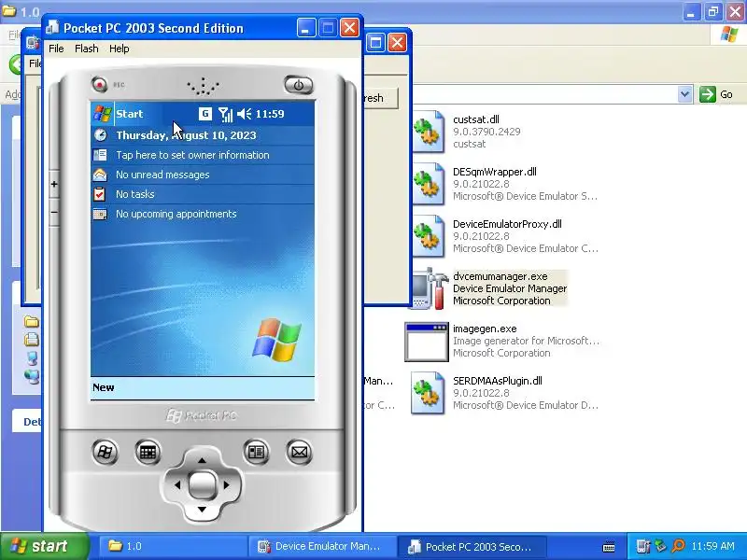Switch to Pocket PC 2003 taskbar button

(472, 546)
